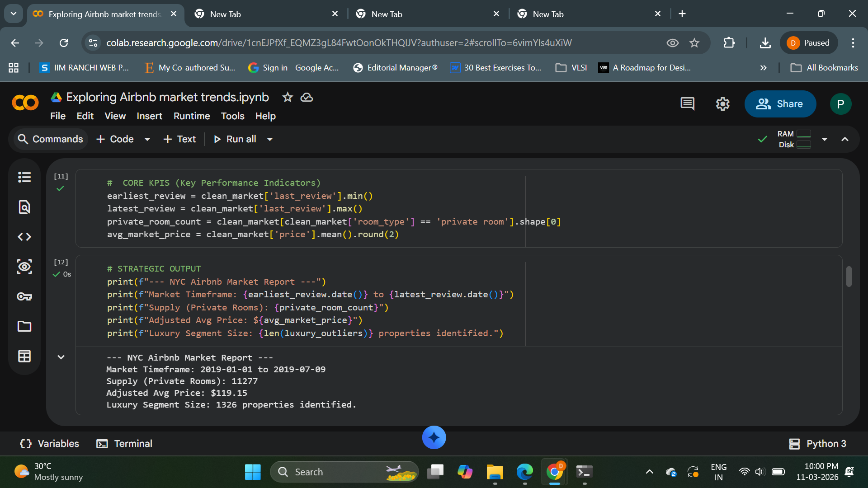Image resolution: width=868 pixels, height=488 pixels.
Task: Star the notebook next to its title
Action: click(x=288, y=97)
